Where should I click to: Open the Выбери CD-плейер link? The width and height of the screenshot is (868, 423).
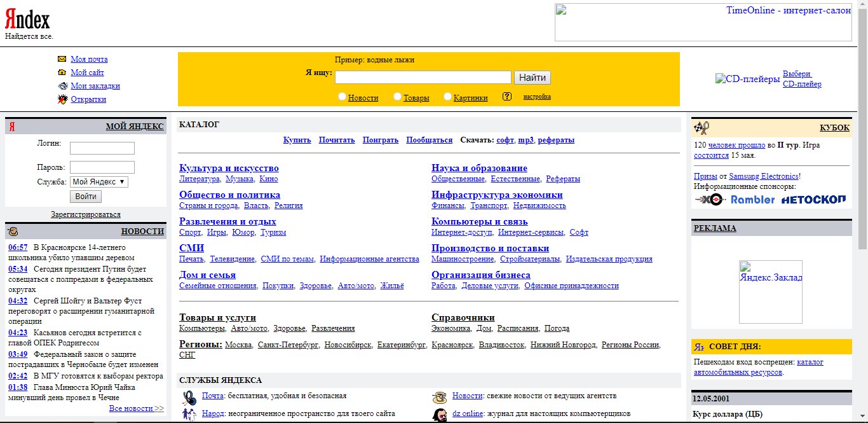(x=802, y=79)
